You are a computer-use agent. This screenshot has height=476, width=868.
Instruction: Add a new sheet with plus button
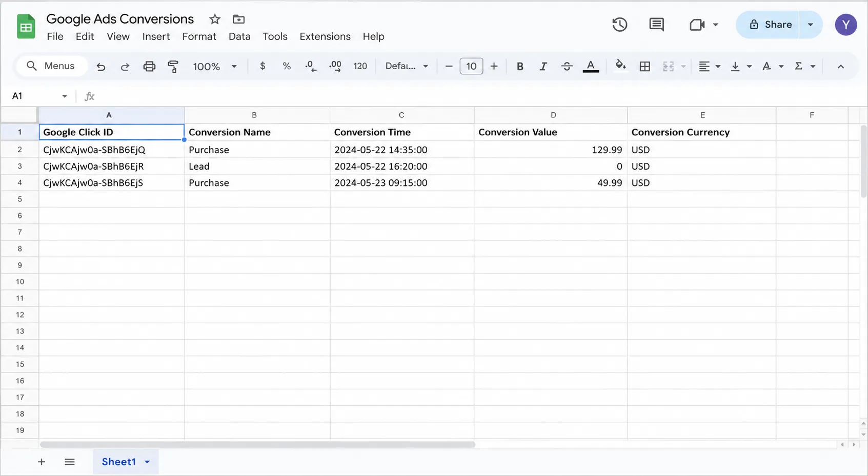[42, 462]
